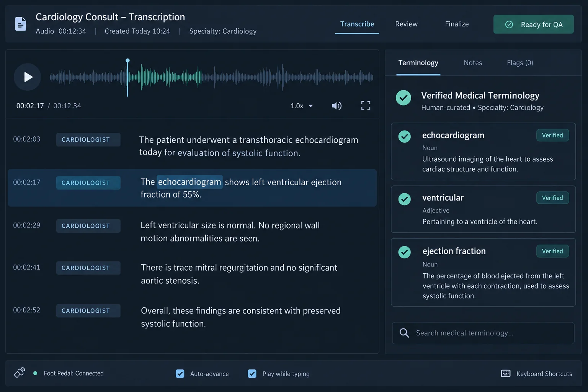Screen dimensions: 588x392
Task: Click the document icon beside Cardiology Consult
Action: (21, 24)
